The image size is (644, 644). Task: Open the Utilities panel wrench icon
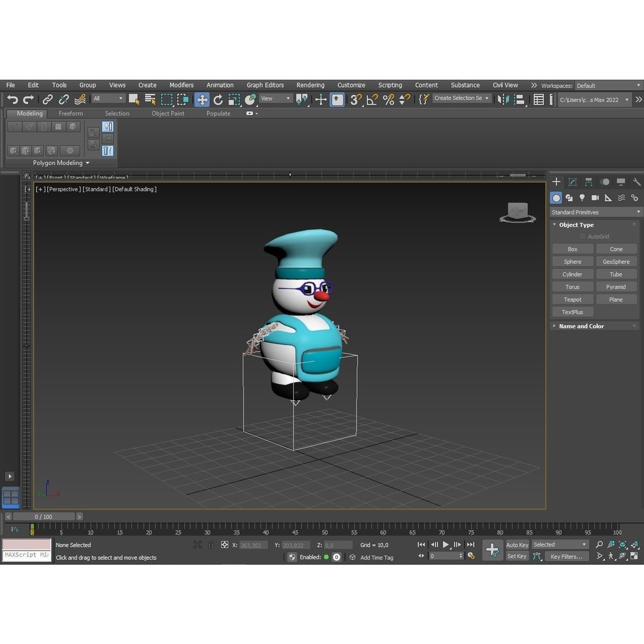[636, 181]
